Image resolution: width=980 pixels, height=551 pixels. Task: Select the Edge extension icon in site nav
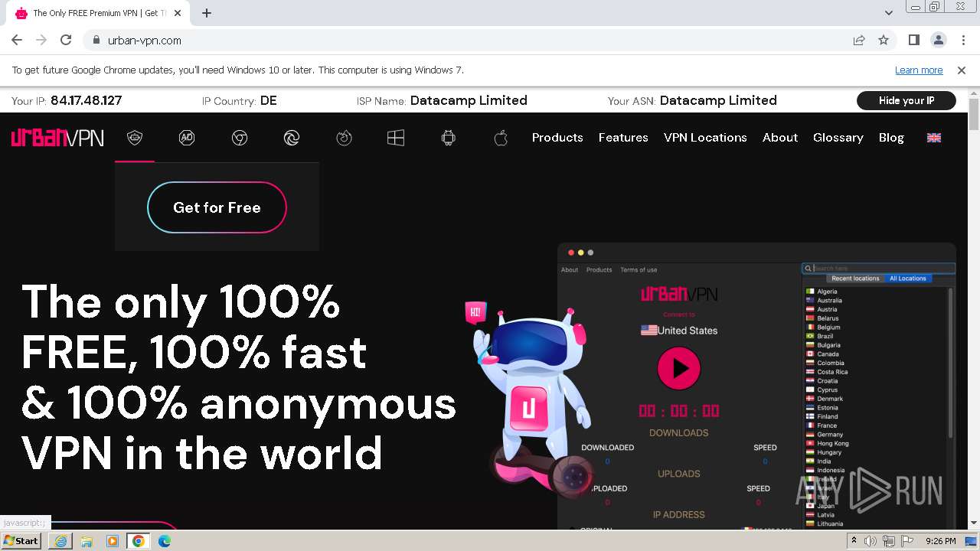[292, 138]
